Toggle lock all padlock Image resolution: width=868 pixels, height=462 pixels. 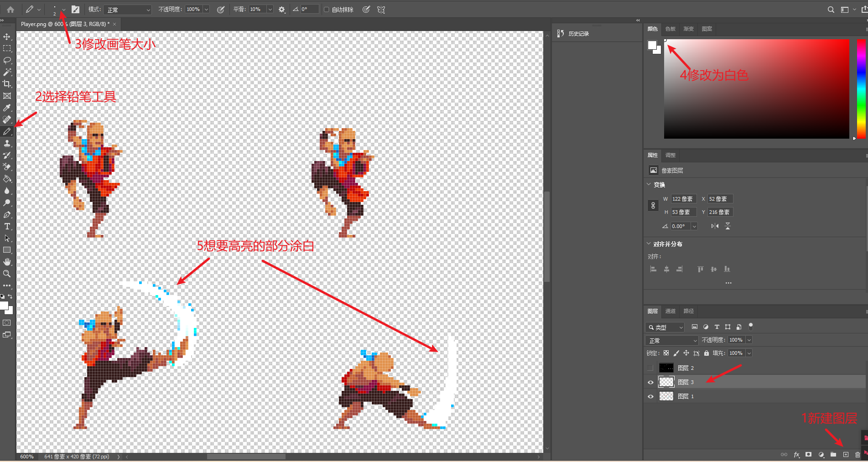[x=707, y=353]
